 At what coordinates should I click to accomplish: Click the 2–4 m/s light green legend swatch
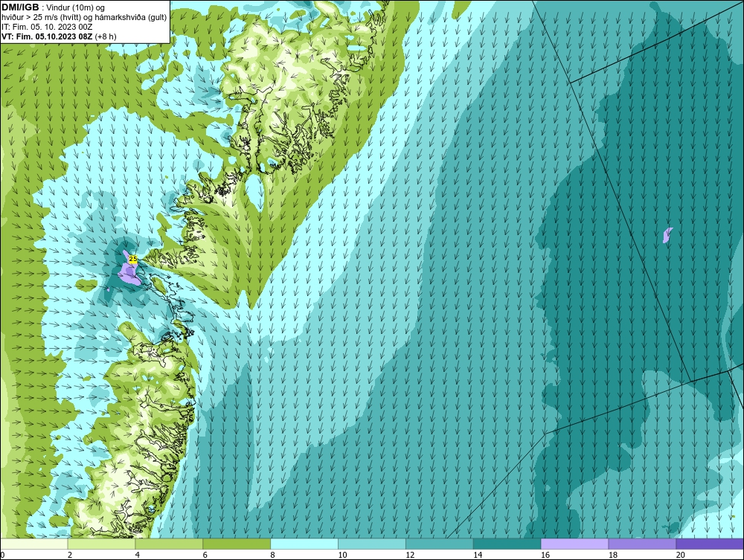click(x=101, y=544)
